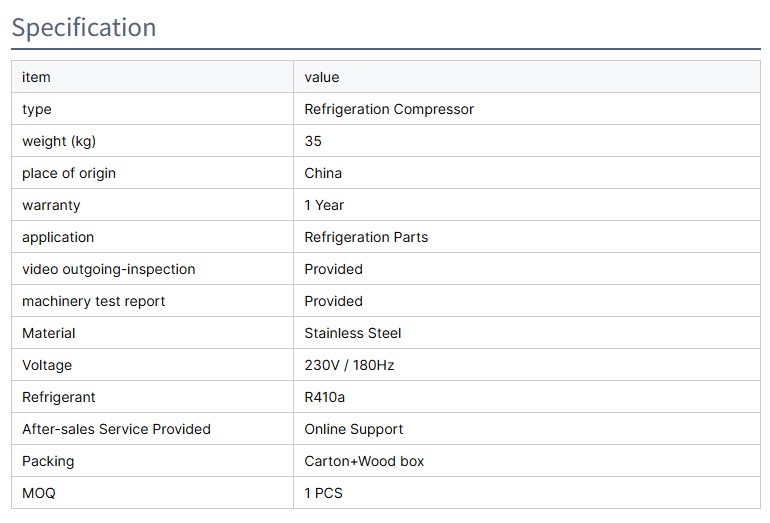Click the '1 PCS' MOQ value
Screen dimensions: 770x523
323,493
